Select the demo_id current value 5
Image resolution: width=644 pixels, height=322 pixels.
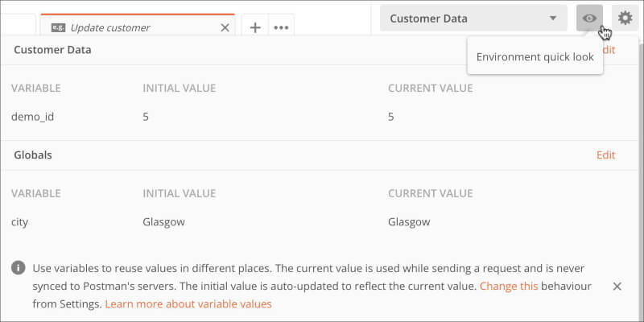pyautogui.click(x=391, y=117)
